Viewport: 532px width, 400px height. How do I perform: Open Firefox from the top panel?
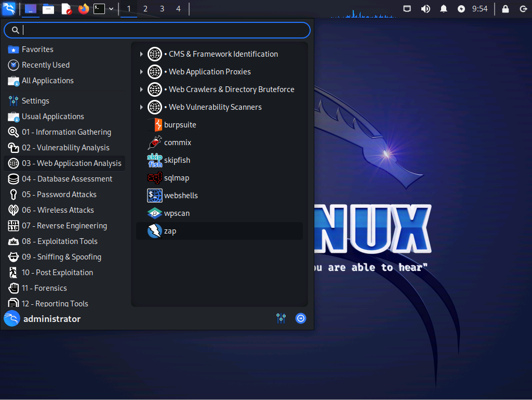point(84,8)
